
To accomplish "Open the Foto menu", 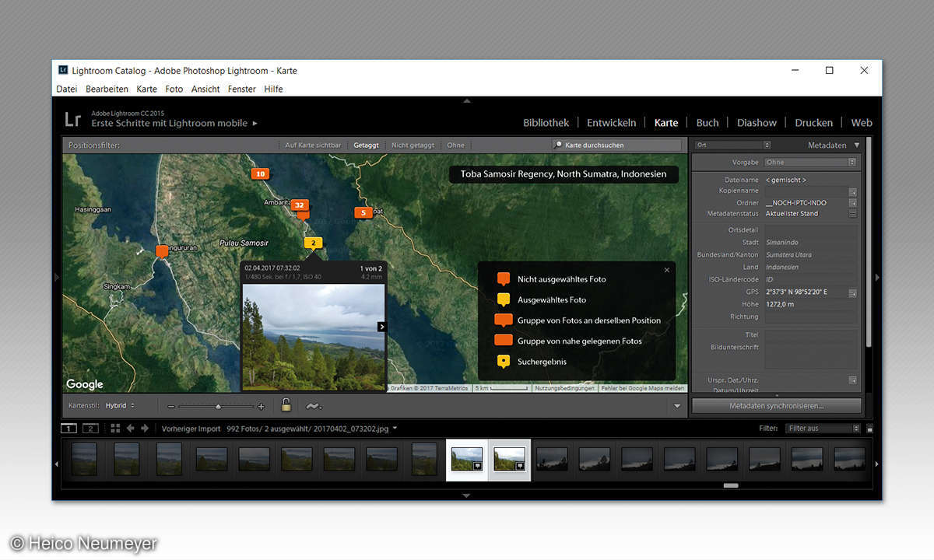I will click(174, 89).
